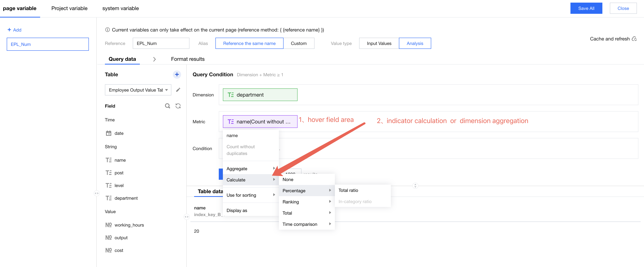Click the date field calendar icon

[108, 133]
